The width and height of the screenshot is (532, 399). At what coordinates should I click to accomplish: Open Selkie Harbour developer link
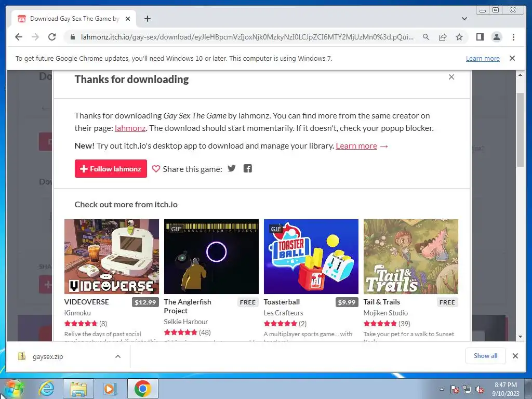[186, 322]
